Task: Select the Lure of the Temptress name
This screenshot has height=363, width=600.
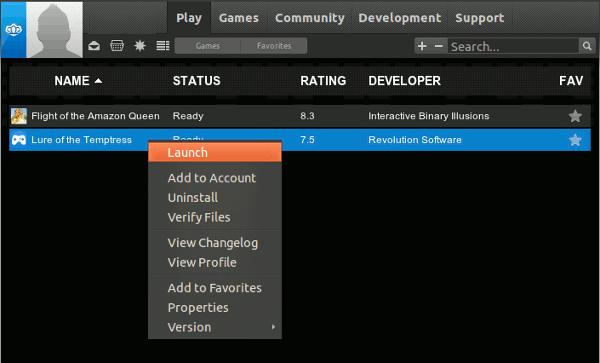Action: (82, 140)
